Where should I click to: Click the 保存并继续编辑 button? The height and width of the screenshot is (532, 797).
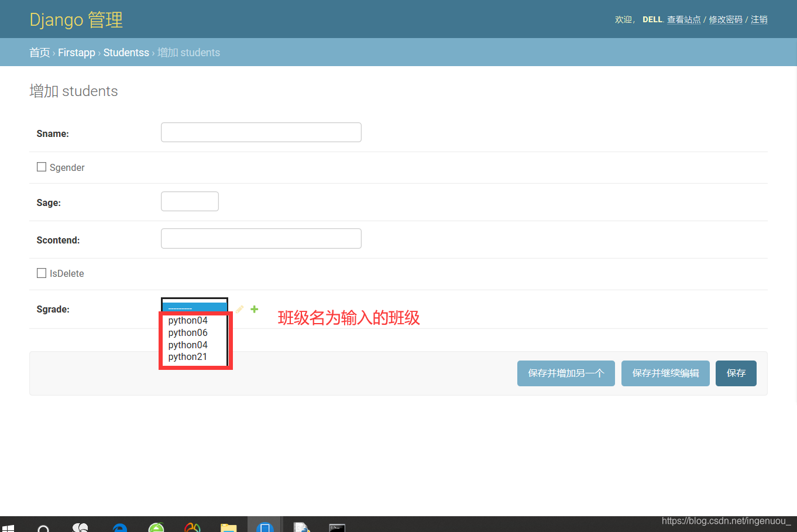(665, 373)
